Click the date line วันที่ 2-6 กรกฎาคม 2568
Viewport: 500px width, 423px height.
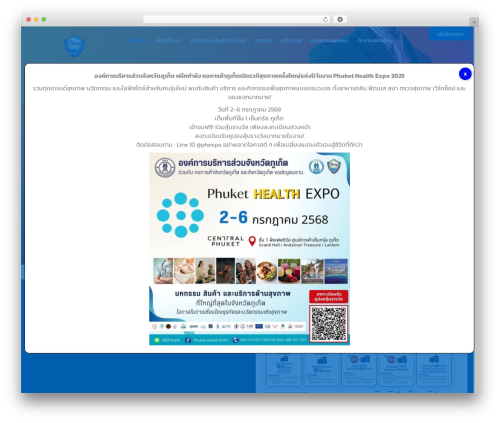point(249,109)
